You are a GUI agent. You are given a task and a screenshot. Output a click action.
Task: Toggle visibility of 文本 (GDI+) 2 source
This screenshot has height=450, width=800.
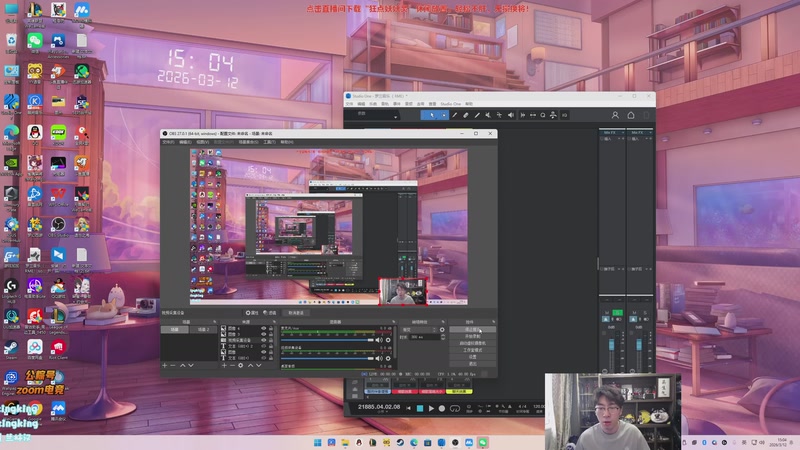tap(264, 346)
